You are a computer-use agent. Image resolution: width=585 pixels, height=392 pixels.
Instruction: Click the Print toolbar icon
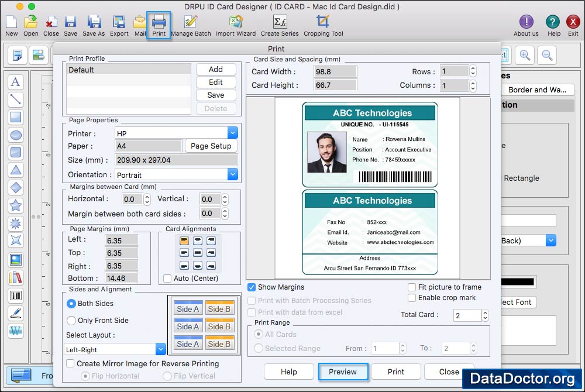coord(159,25)
